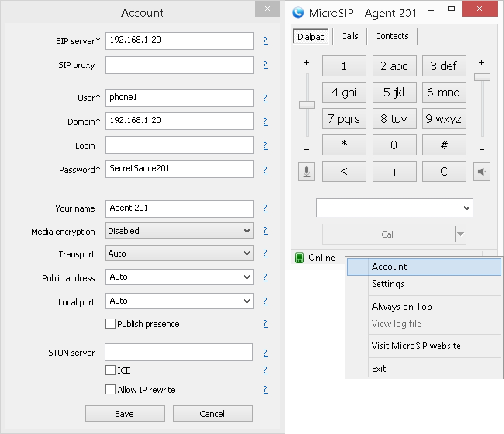The width and height of the screenshot is (504, 434).
Task: Click the SIP proxy input field
Action: click(x=180, y=65)
